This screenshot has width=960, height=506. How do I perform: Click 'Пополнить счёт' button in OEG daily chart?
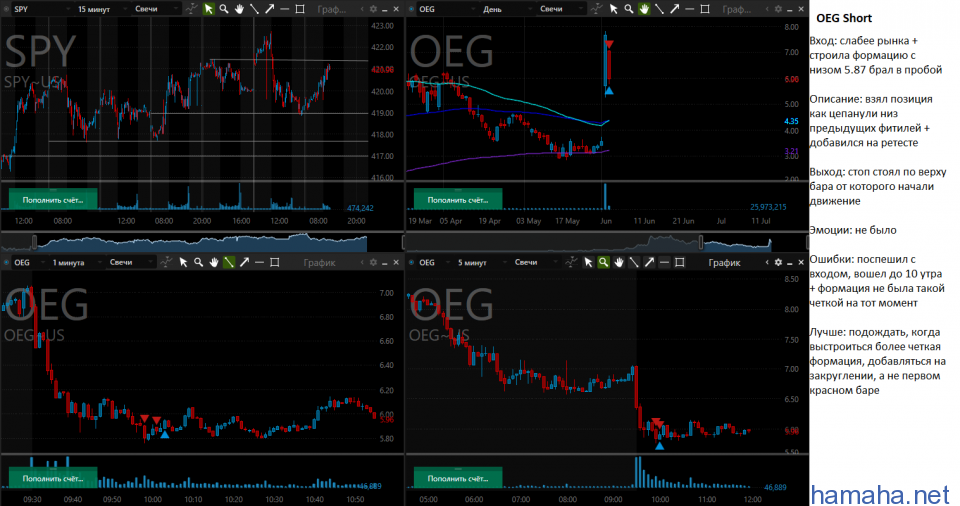pyautogui.click(x=458, y=200)
